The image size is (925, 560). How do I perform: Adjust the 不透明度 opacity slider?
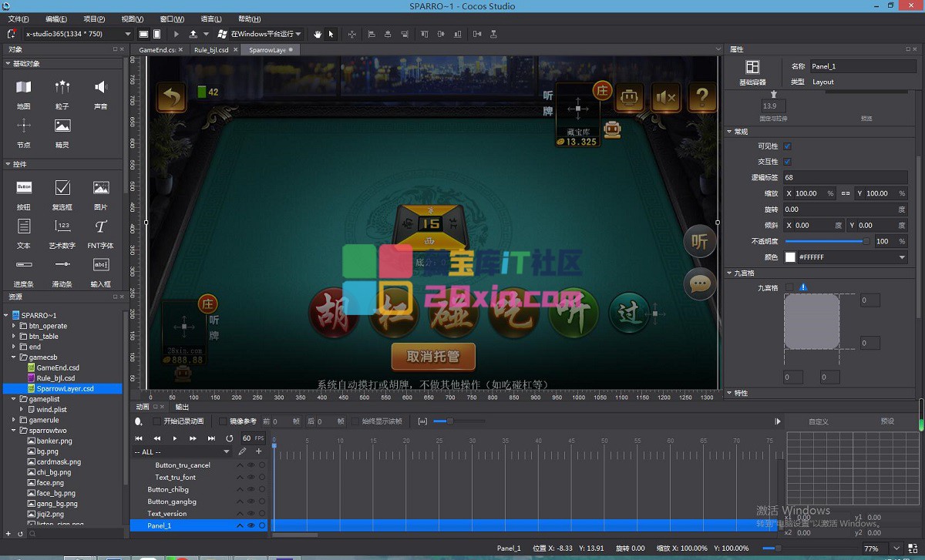[x=825, y=241]
